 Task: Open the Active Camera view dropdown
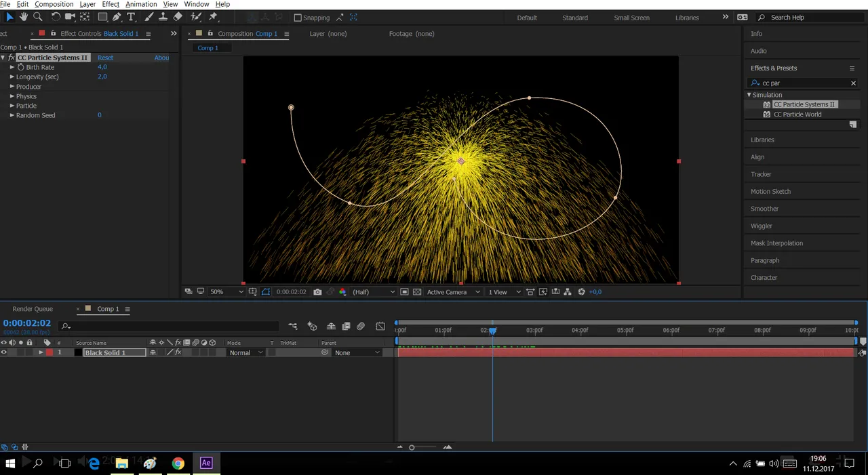point(453,292)
